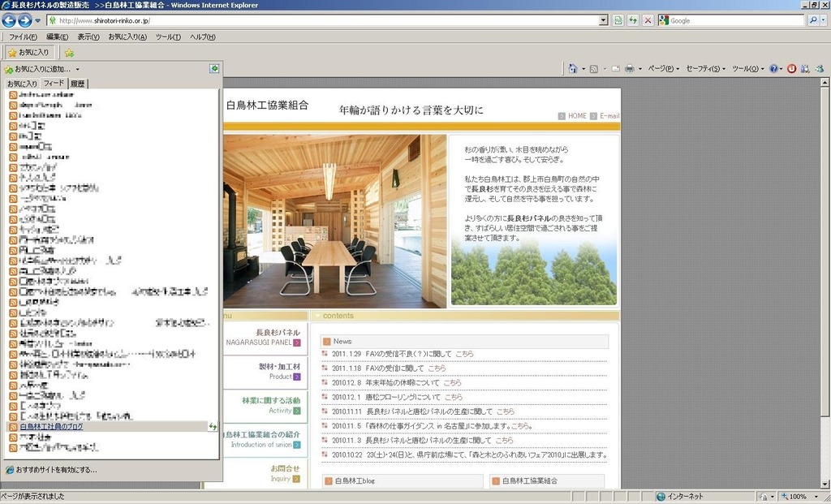
Task: Open the 表示(V) menu
Action: click(x=88, y=37)
